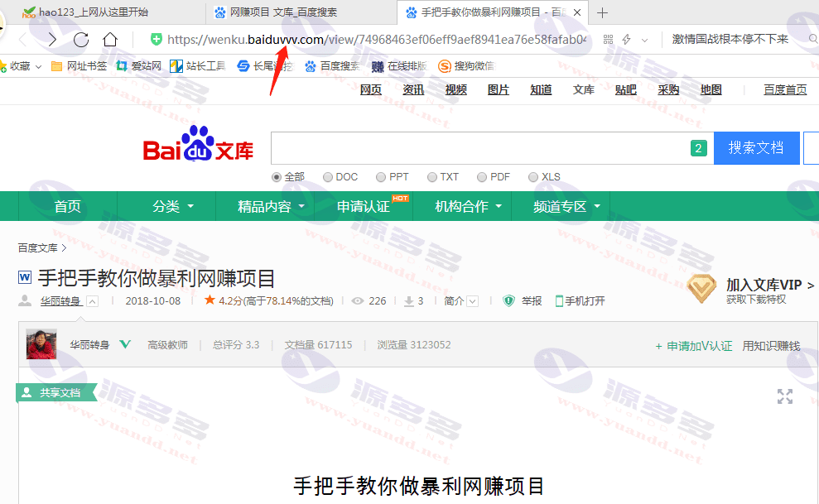Expand the dropdown arrow beside lightning icon

(x=644, y=41)
